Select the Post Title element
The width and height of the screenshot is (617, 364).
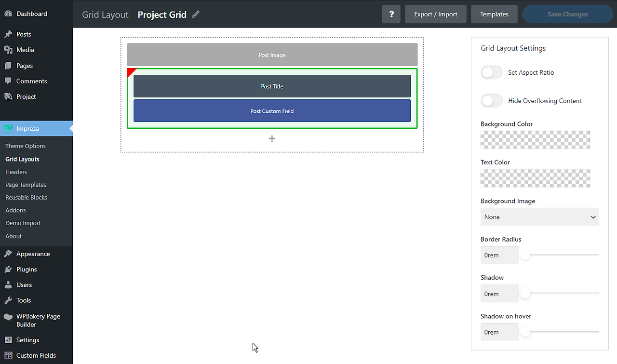272,86
